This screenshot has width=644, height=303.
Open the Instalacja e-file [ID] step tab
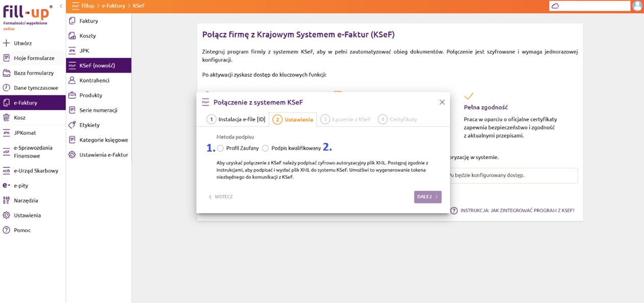(236, 119)
